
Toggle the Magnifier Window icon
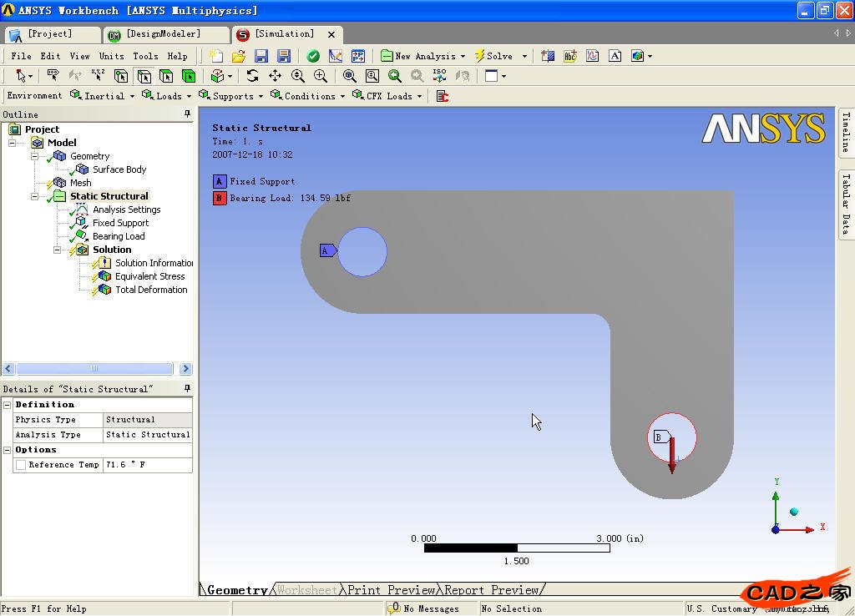click(x=372, y=76)
